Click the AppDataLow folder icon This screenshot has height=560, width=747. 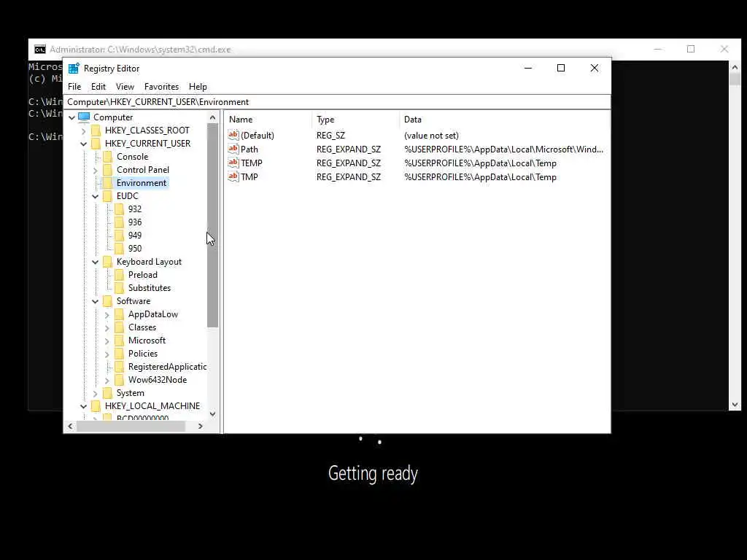(120, 314)
